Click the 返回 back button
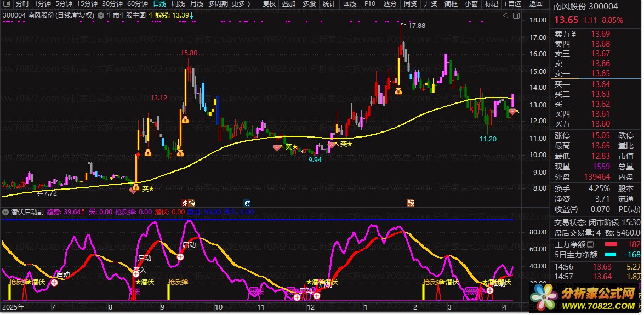The height and width of the screenshot is (315, 644). pyautogui.click(x=536, y=4)
